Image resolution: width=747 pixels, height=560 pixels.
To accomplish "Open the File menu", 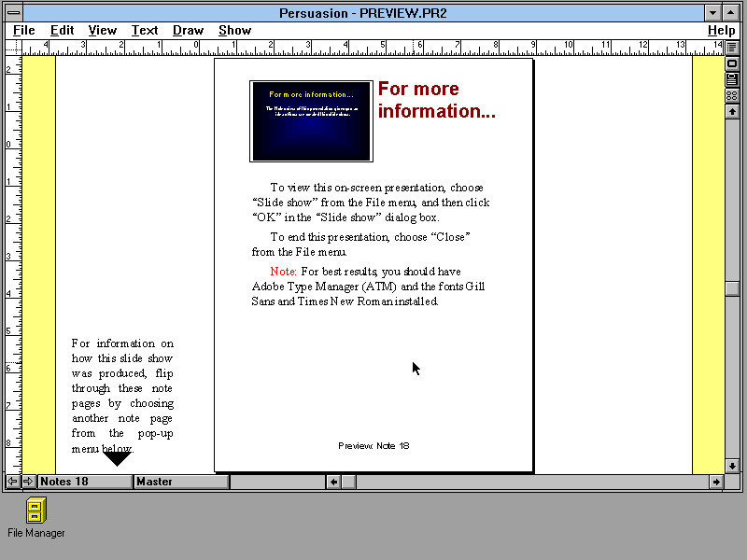I will 23,30.
